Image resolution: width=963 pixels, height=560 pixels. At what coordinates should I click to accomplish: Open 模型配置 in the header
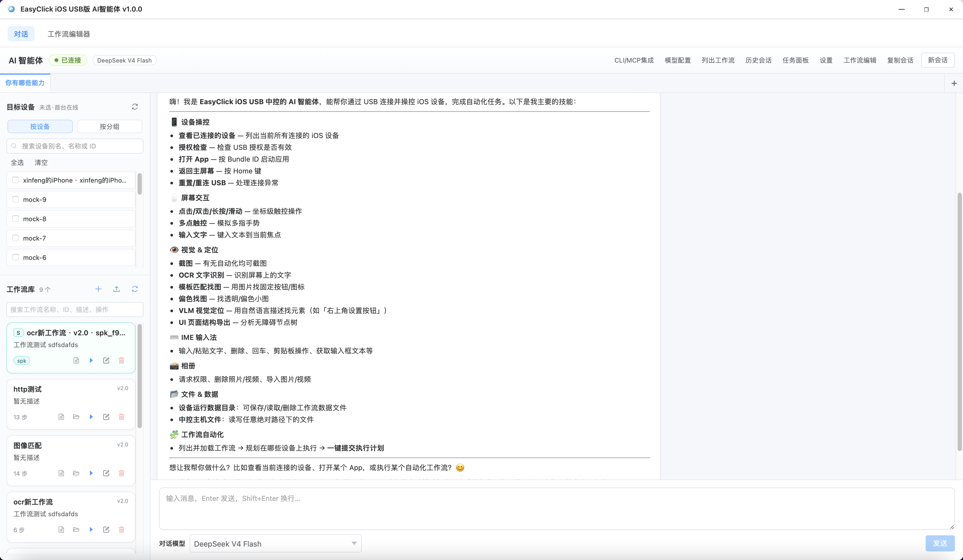(678, 60)
